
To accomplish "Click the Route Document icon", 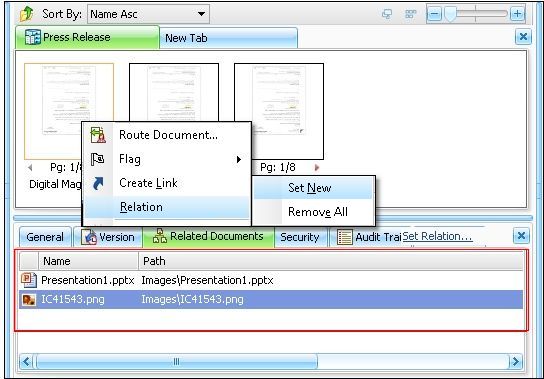I will [98, 135].
